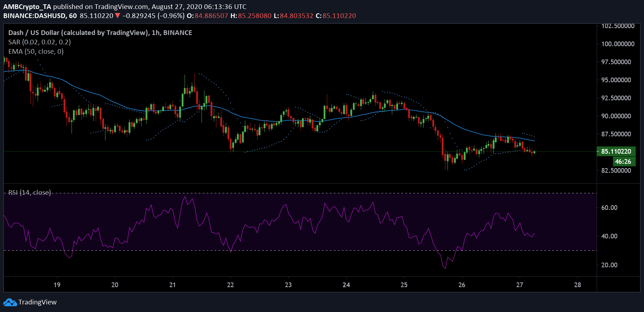
Task: Click the 95.000000 price axis label
Action: (x=616, y=80)
